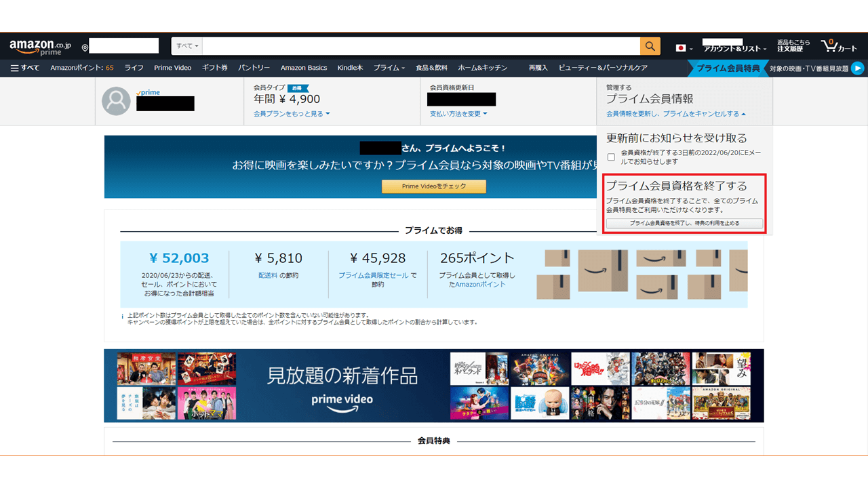
Task: Click the prime badge near the account name
Action: tap(148, 92)
